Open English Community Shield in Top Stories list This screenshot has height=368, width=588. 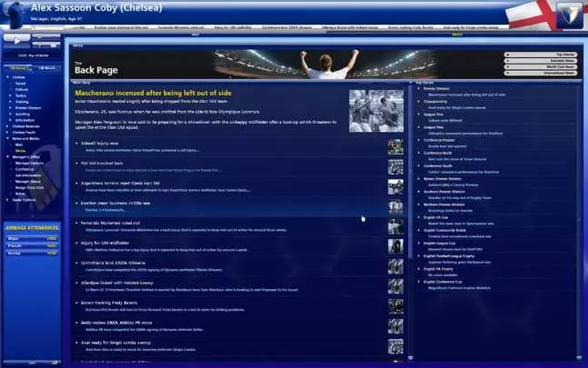444,230
